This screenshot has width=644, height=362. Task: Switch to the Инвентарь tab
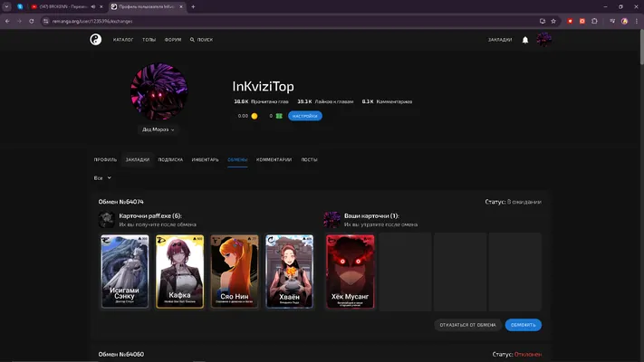(205, 159)
